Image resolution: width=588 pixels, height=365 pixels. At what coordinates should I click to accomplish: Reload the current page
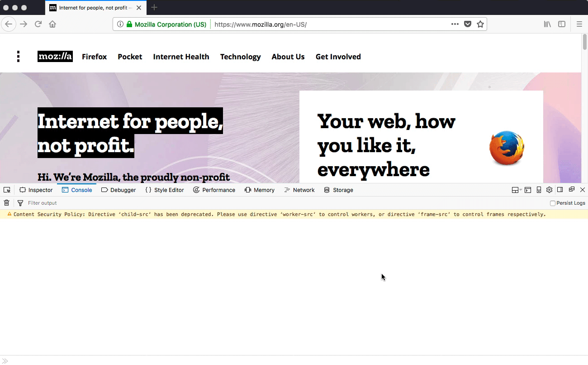38,24
